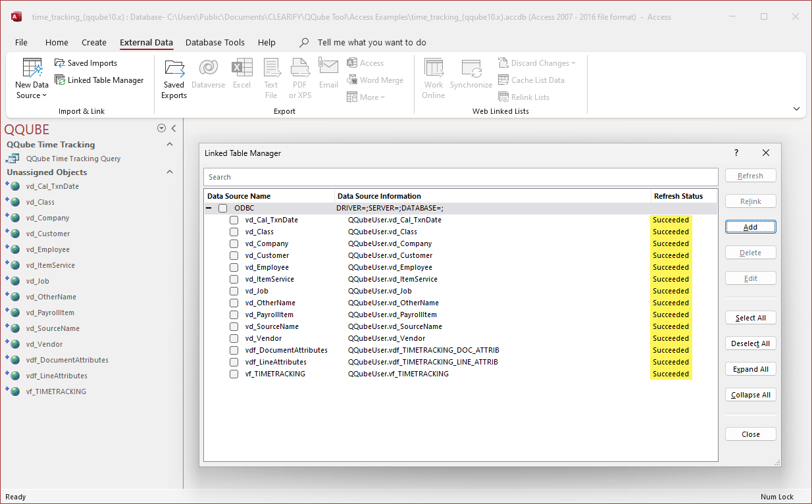Open the navigation pane options dropdown
The height and width of the screenshot is (504, 812).
[161, 128]
